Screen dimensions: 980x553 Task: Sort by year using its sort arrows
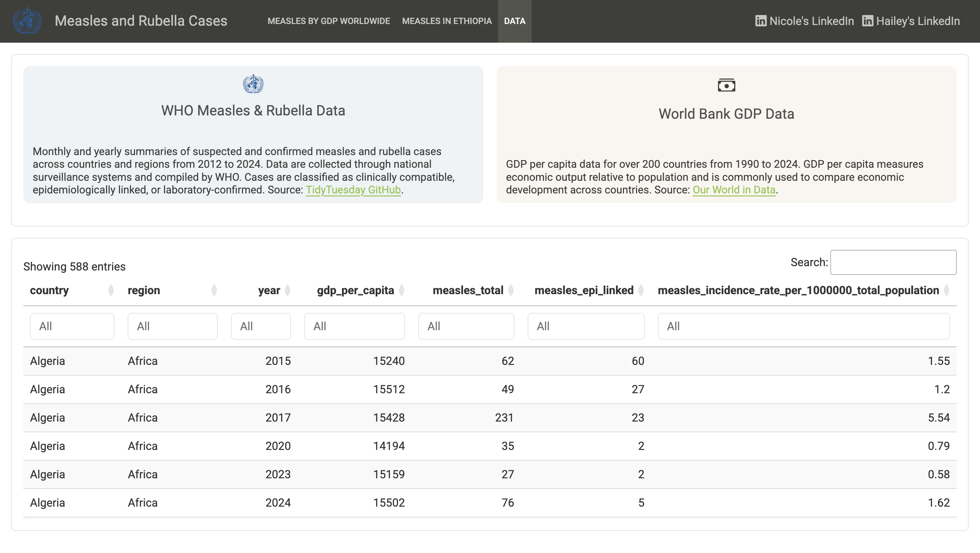[x=288, y=291]
